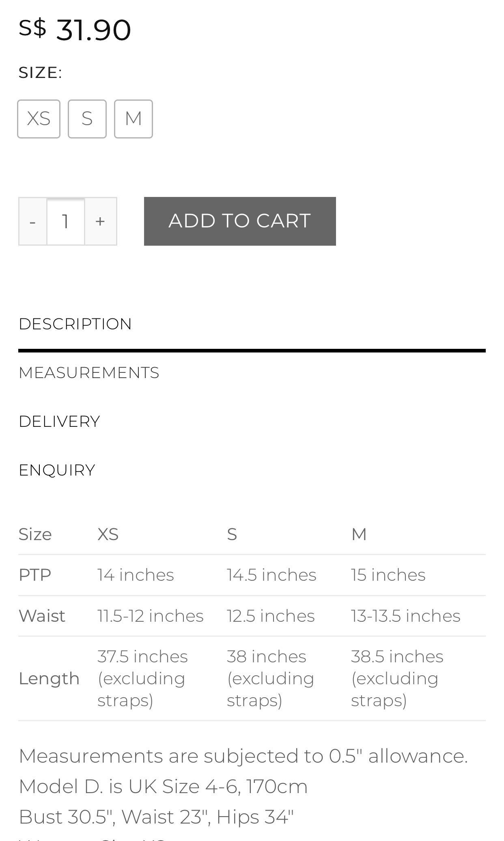Click the S$ 31.90 price
Viewport: 504px width, 841px height.
pos(75,29)
